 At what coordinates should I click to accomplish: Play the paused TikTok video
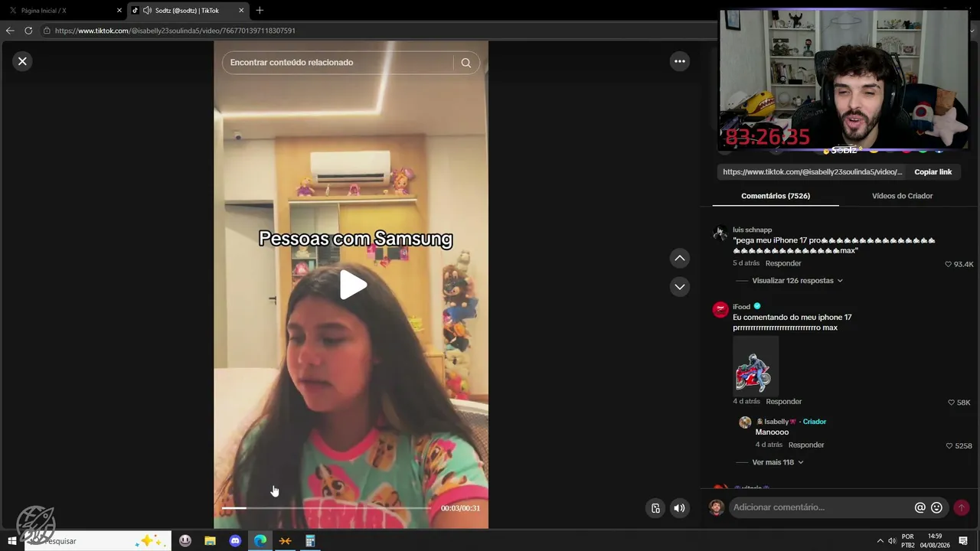coord(353,285)
